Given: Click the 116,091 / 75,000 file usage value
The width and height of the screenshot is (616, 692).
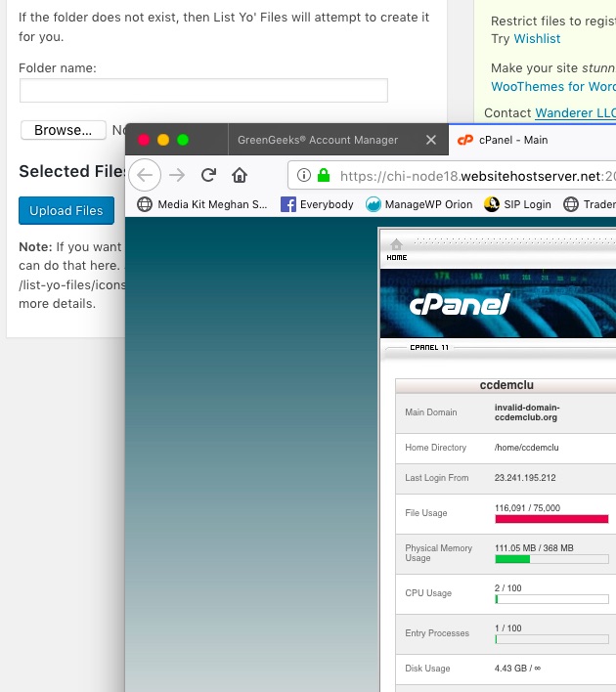Looking at the screenshot, I should (x=527, y=508).
